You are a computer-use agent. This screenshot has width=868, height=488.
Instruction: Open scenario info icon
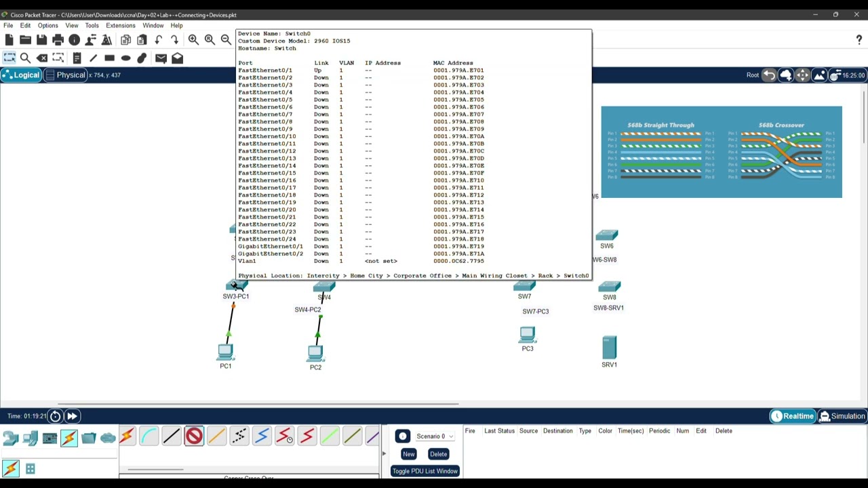(403, 436)
